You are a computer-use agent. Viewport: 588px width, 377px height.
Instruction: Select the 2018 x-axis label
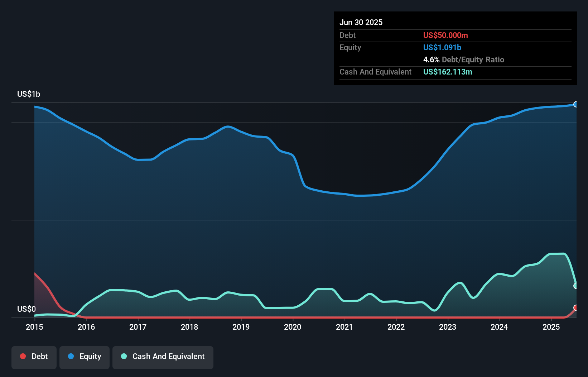point(189,327)
